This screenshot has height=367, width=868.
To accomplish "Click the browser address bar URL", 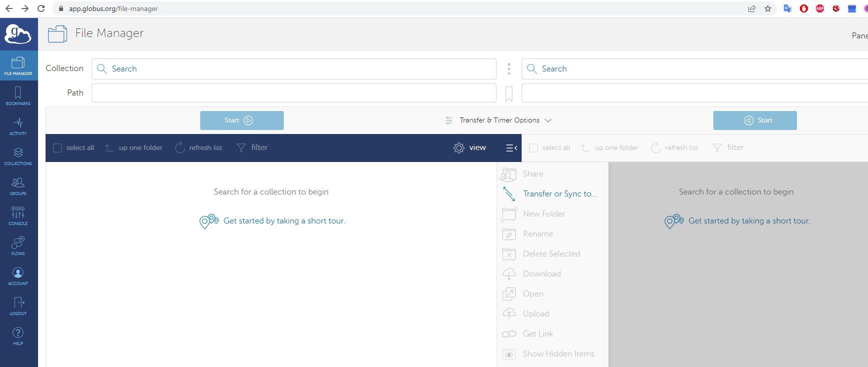I will tap(113, 8).
